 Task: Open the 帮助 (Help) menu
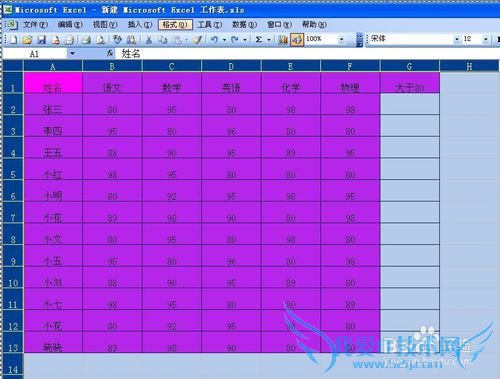(x=314, y=25)
